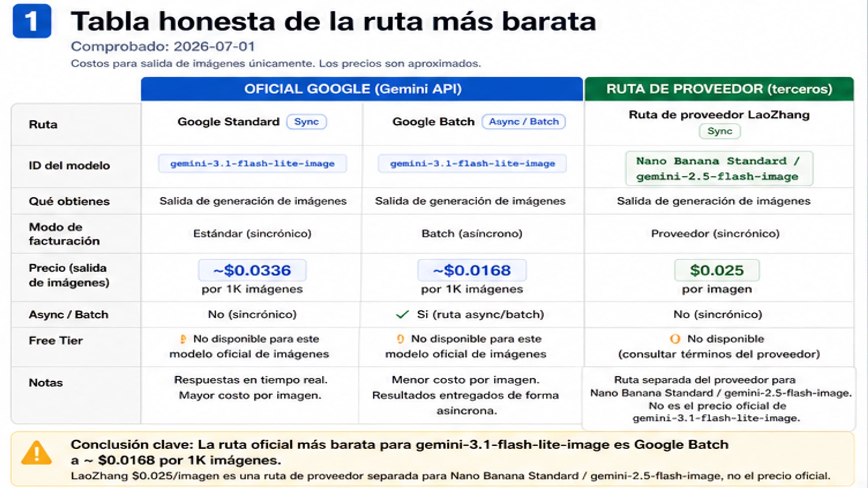Click the green $0.025 price box
The image size is (868, 488).
point(717,270)
